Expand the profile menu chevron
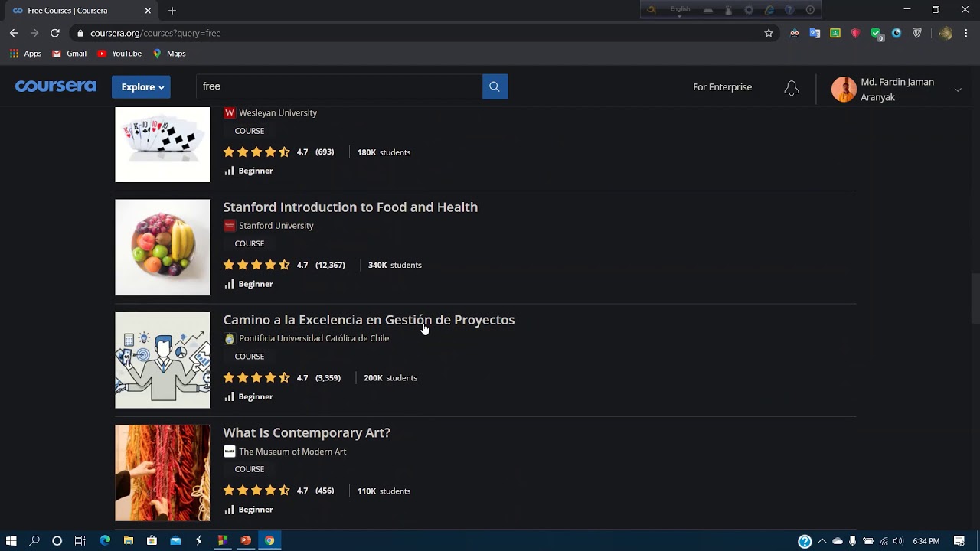980x551 pixels. pos(958,90)
